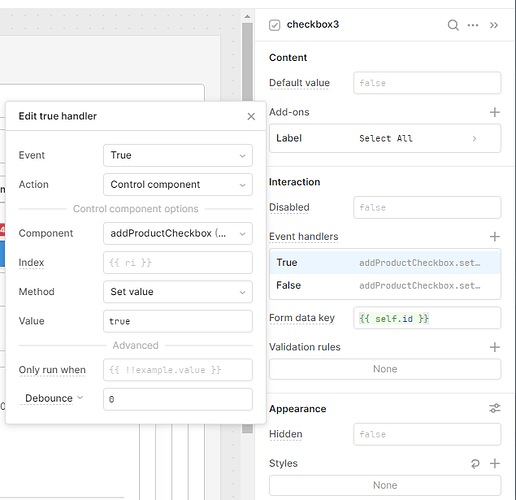Add a validation rule with the plus icon
516x500 pixels.
coord(495,347)
